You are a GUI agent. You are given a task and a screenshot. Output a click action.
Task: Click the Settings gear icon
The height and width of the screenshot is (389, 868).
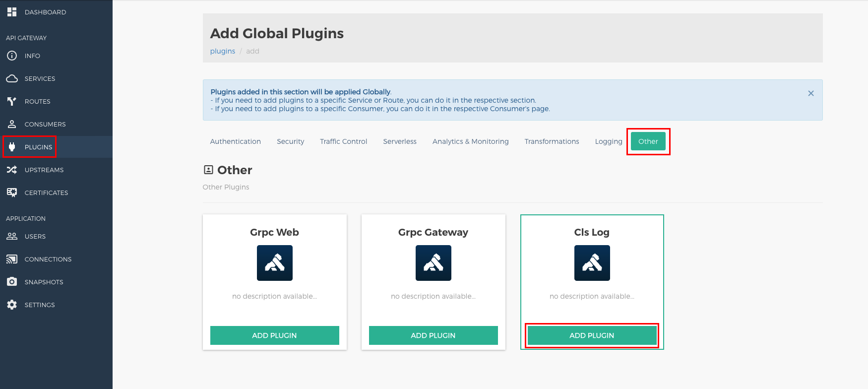tap(12, 305)
